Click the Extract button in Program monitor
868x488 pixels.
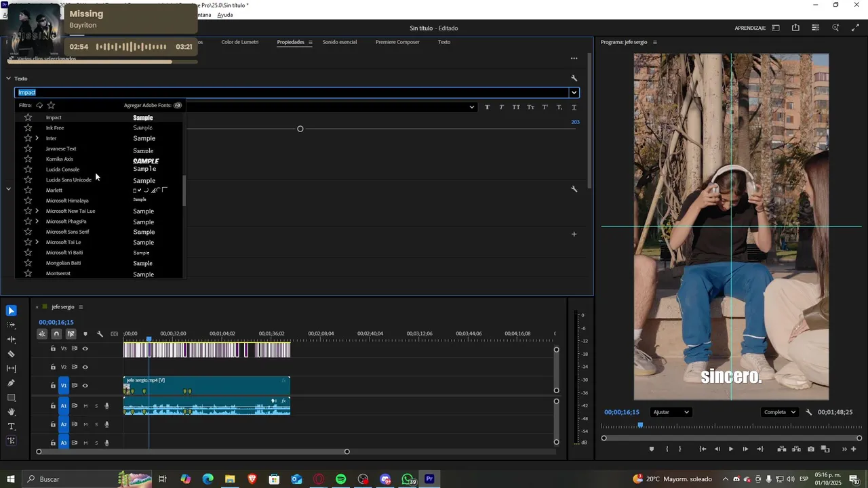click(x=796, y=449)
